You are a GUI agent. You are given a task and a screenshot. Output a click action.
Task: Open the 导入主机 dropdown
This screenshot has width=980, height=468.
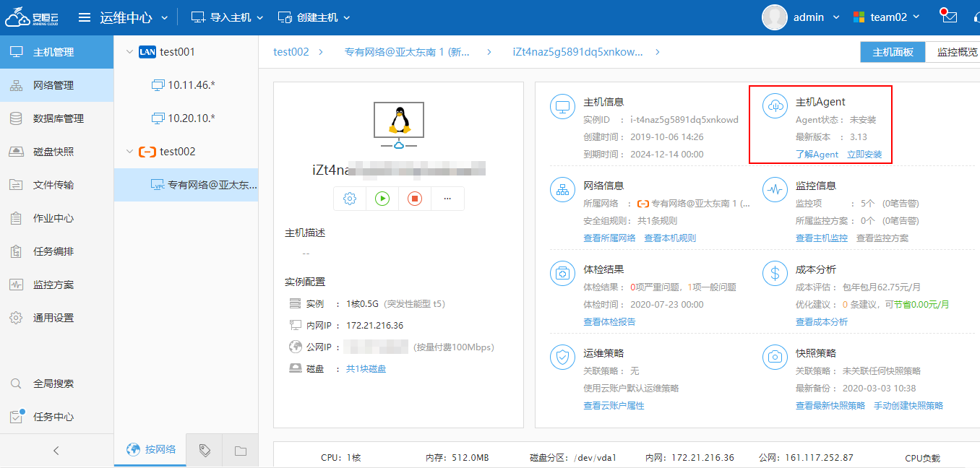228,17
